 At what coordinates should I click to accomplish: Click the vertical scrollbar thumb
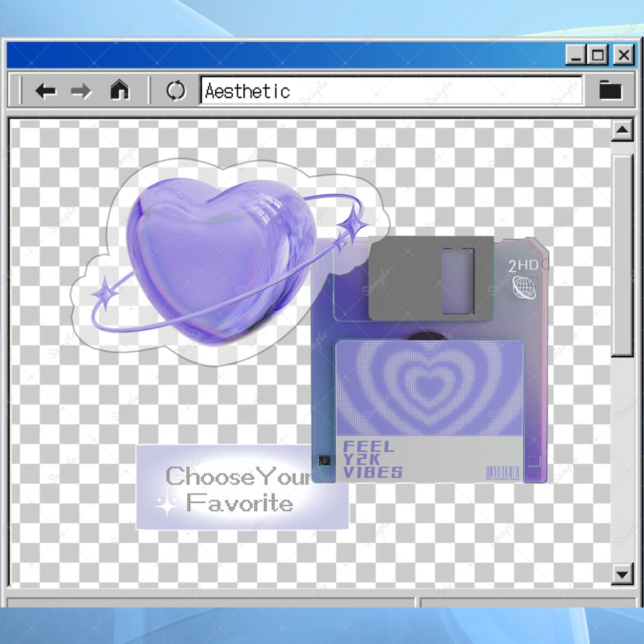coord(622,255)
